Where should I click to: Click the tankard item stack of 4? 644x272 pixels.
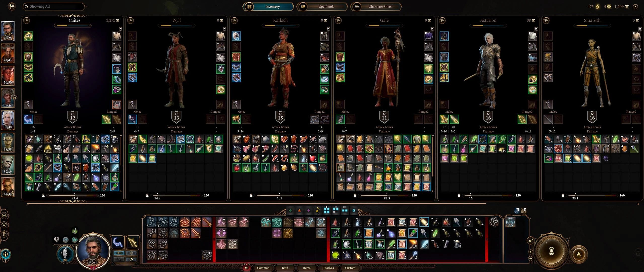(x=457, y=244)
